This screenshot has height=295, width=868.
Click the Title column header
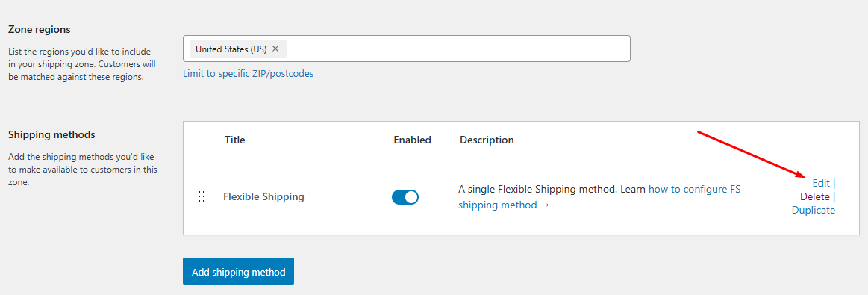[234, 140]
